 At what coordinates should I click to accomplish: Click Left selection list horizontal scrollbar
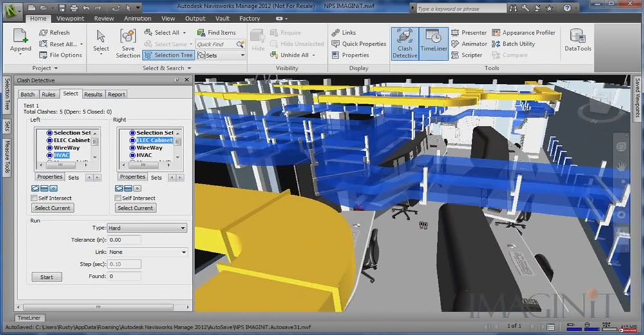click(63, 165)
